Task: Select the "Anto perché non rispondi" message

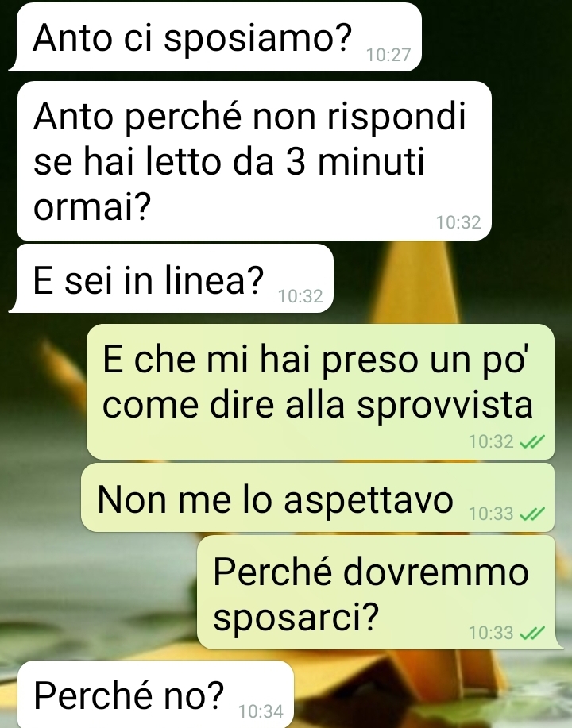Action: pyautogui.click(x=254, y=160)
